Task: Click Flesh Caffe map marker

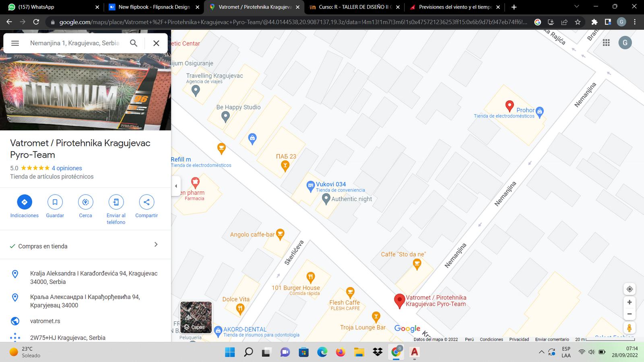Action: coord(350,293)
